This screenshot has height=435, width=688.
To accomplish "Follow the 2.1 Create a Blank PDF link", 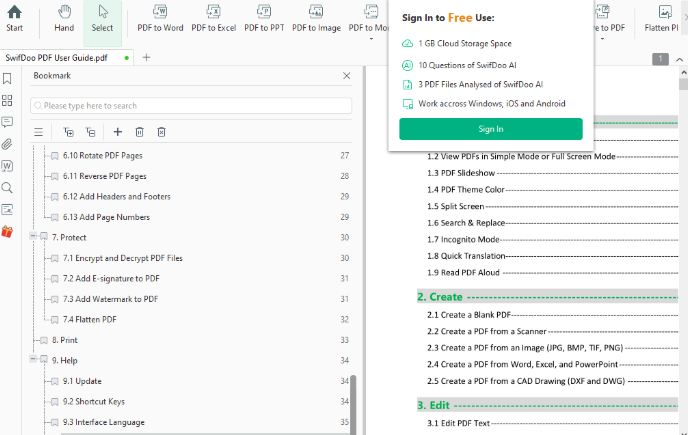I will tap(469, 315).
